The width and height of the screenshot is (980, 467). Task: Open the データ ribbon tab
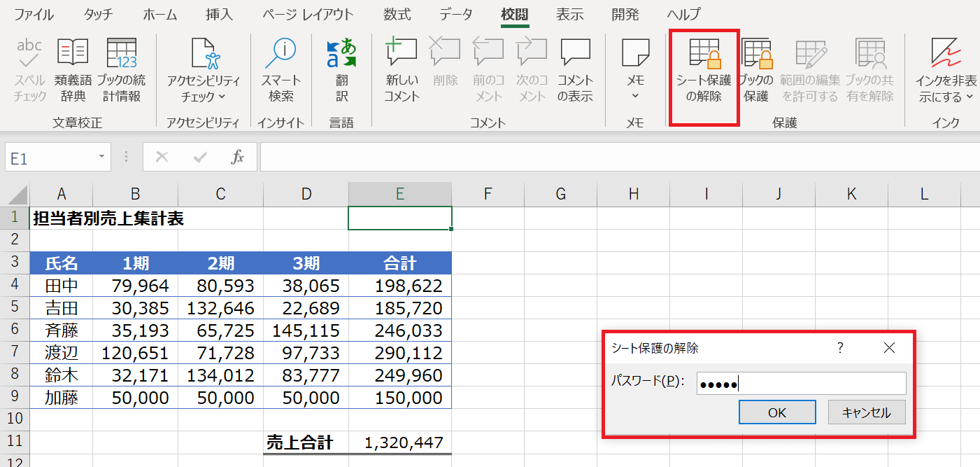coord(455,15)
